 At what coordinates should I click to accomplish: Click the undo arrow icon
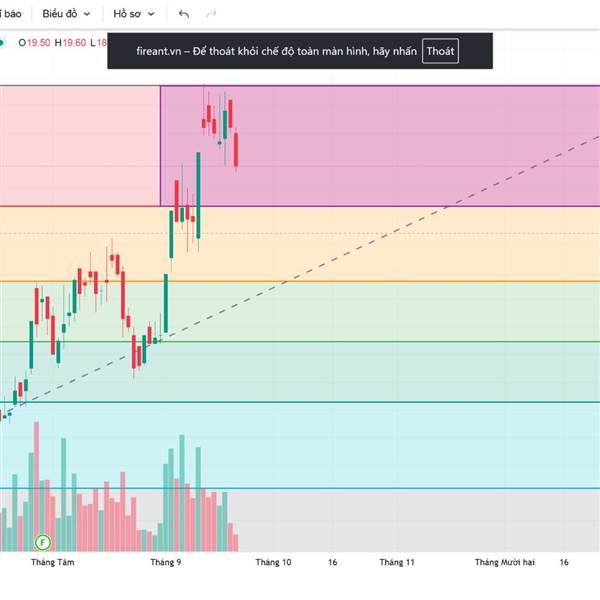coord(183,14)
